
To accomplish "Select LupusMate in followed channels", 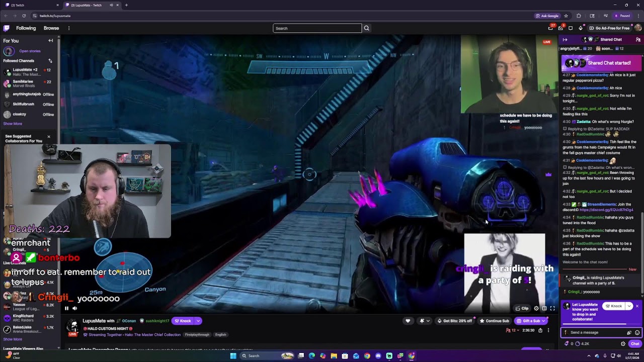I will click(29, 72).
